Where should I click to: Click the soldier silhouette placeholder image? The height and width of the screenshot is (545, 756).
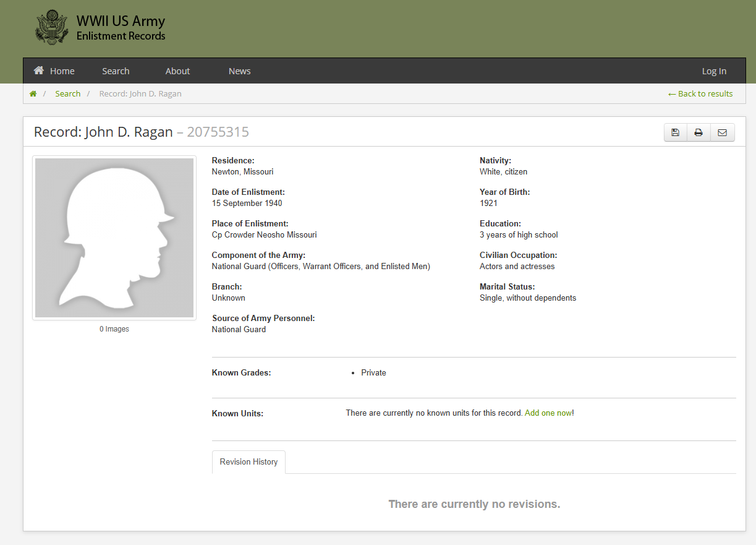point(114,238)
